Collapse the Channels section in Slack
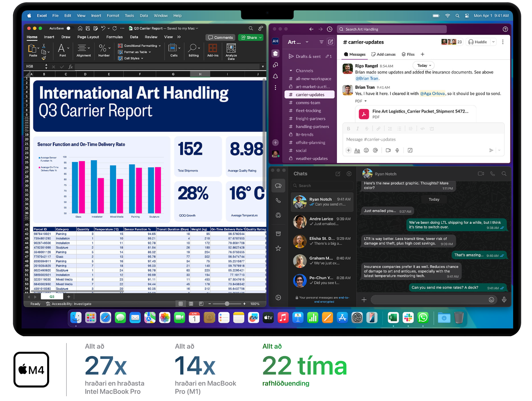Viewport: 532px width, 401px height. 291,71
